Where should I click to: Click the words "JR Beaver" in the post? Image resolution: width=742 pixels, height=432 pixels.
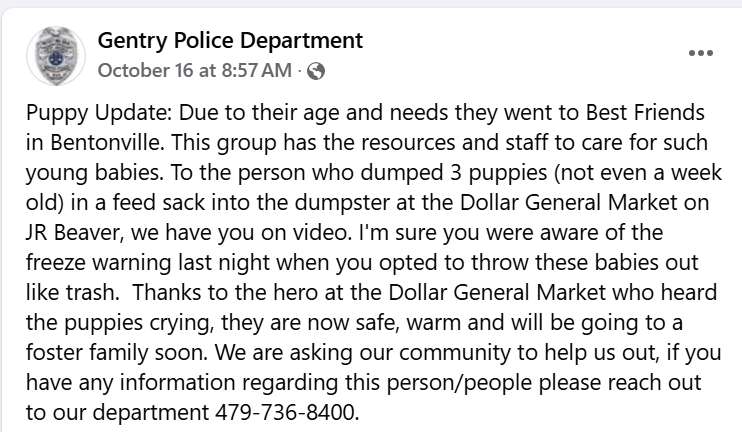tap(75, 232)
